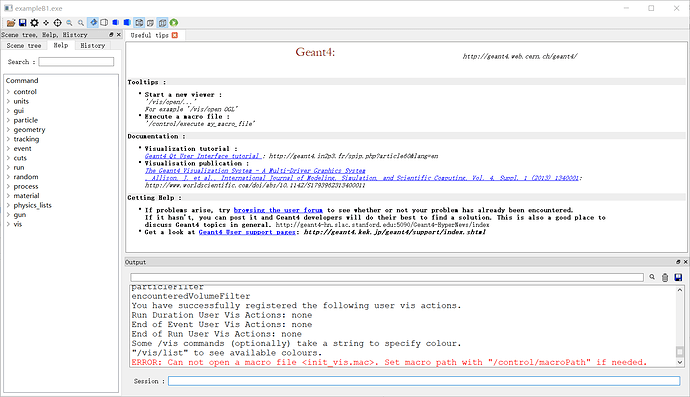
Task: Float the Output dock panel
Action: 678,262
